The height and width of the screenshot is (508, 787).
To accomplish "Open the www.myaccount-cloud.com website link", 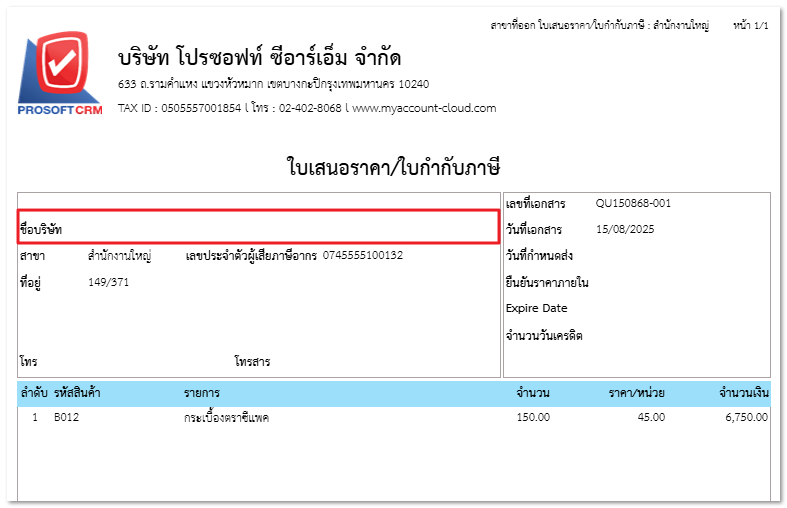I will tap(424, 108).
